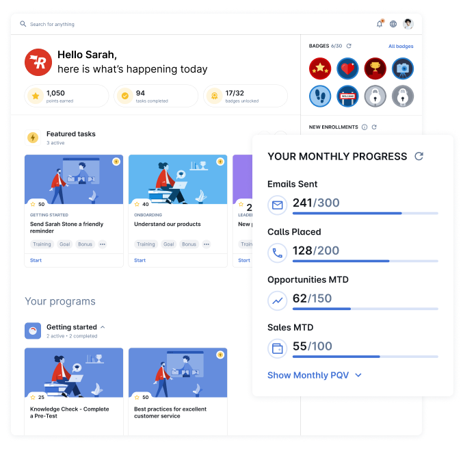This screenshot has width=476, height=449.
Task: Refresh the Badges section
Action: (x=349, y=46)
